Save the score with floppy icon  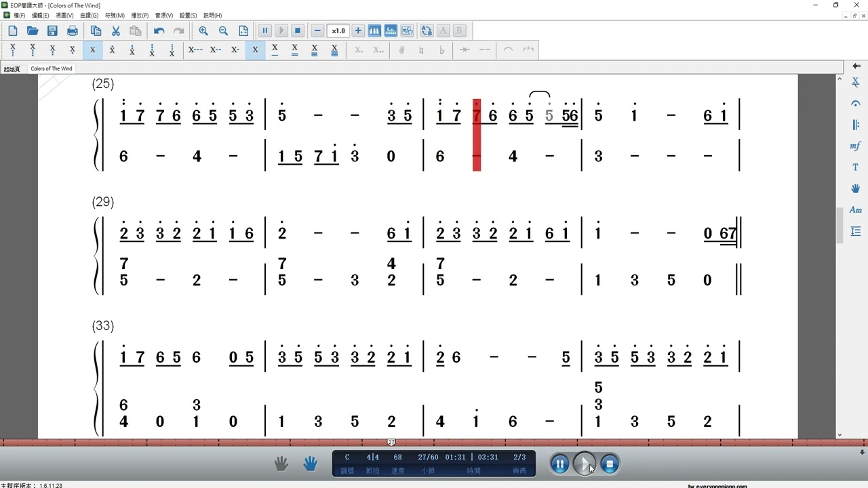(x=52, y=30)
